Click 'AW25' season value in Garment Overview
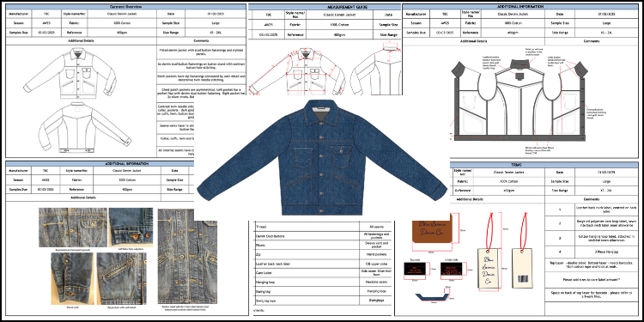 click(46, 23)
